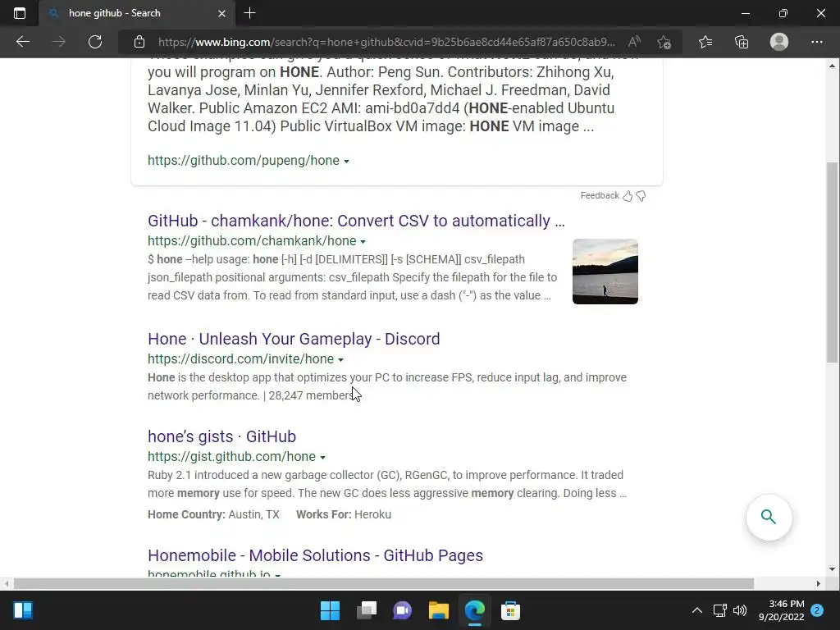Open the Widgets panel
The width and height of the screenshot is (840, 630).
[22, 610]
